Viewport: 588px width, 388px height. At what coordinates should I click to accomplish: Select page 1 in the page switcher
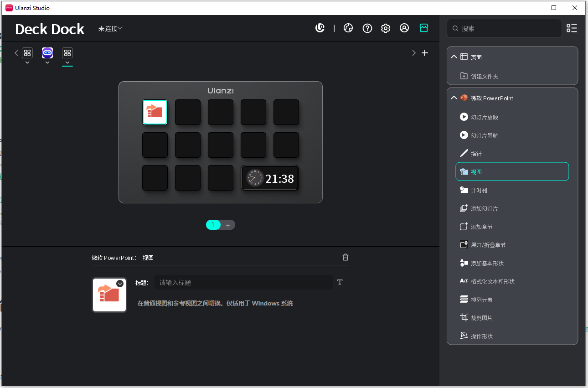(x=213, y=225)
